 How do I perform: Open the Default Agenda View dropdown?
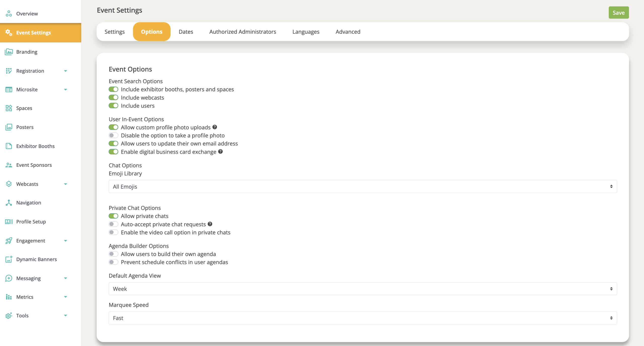pyautogui.click(x=363, y=289)
